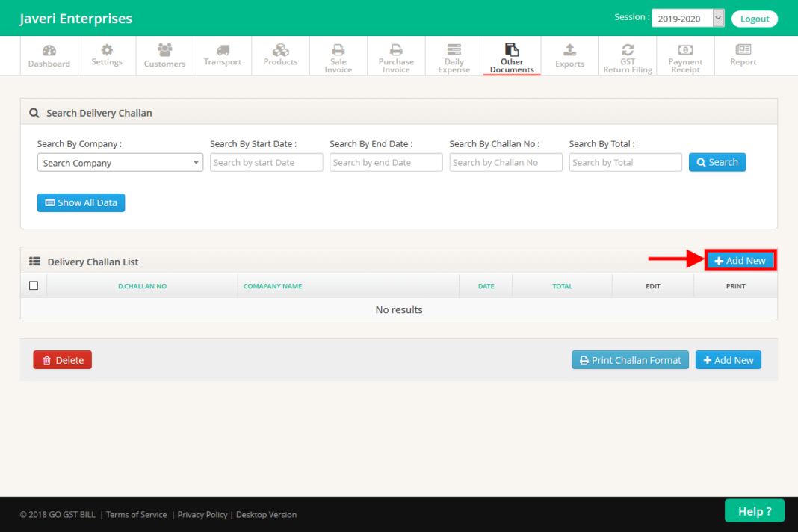
Task: Open the Sale Invoice icon
Action: click(x=338, y=55)
